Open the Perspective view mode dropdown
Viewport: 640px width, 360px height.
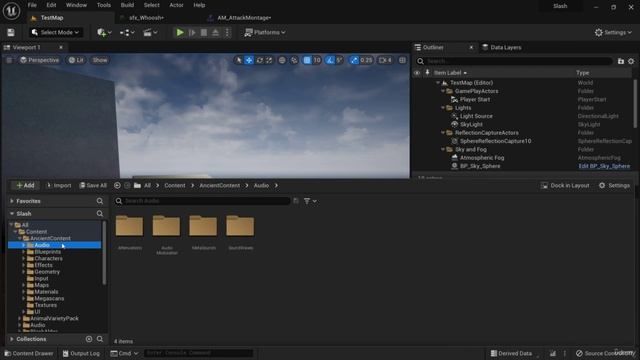[x=40, y=60]
